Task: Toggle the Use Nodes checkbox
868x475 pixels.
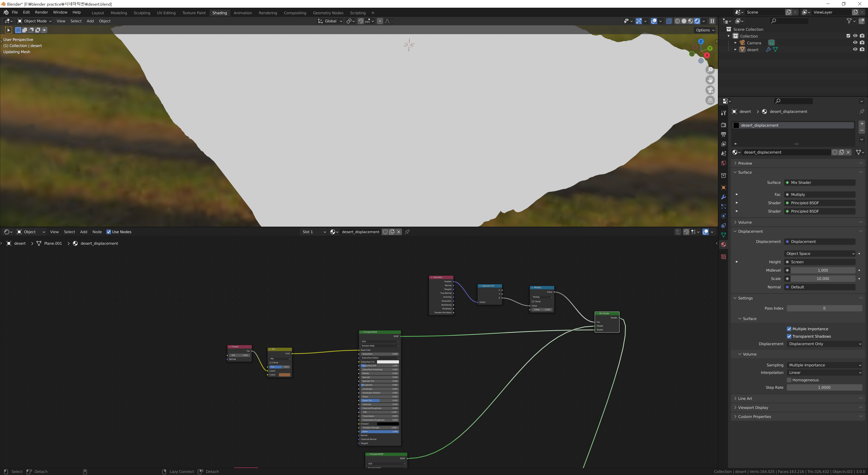Action: (108, 232)
